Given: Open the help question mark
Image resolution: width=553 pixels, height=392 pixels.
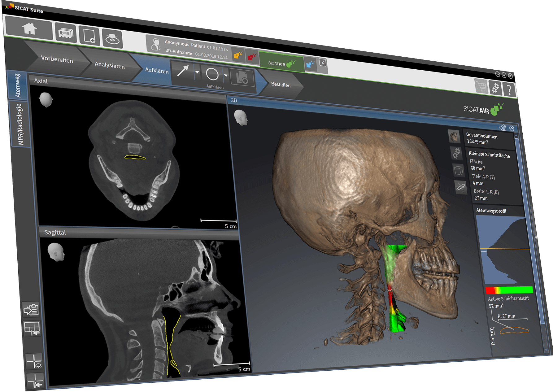Looking at the screenshot, I should pos(509,89).
